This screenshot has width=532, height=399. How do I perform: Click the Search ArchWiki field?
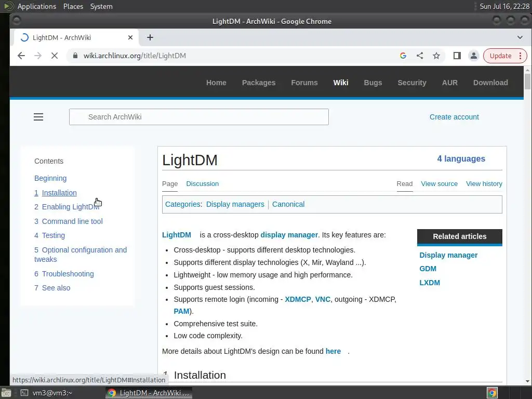(199, 117)
